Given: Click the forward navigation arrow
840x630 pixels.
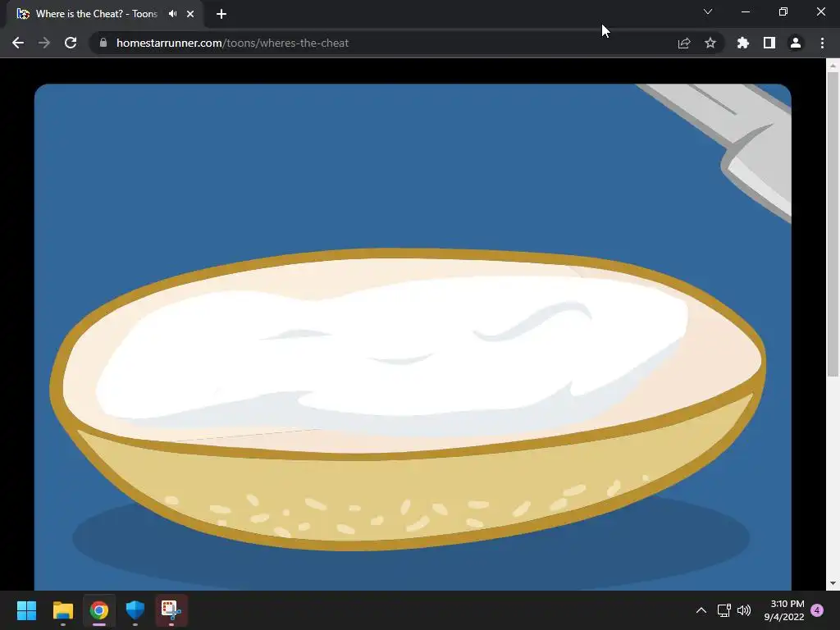Looking at the screenshot, I should [44, 43].
